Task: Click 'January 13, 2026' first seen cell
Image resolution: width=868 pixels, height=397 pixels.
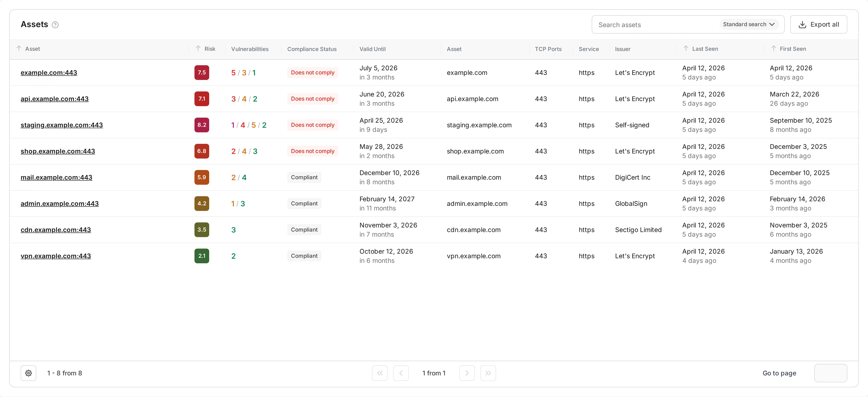Action: tap(796, 252)
